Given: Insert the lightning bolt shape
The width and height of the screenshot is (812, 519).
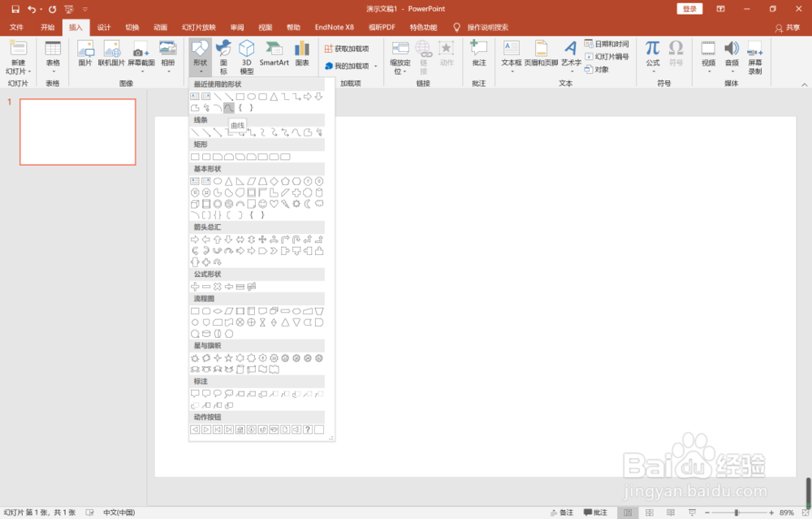Looking at the screenshot, I should [x=285, y=204].
